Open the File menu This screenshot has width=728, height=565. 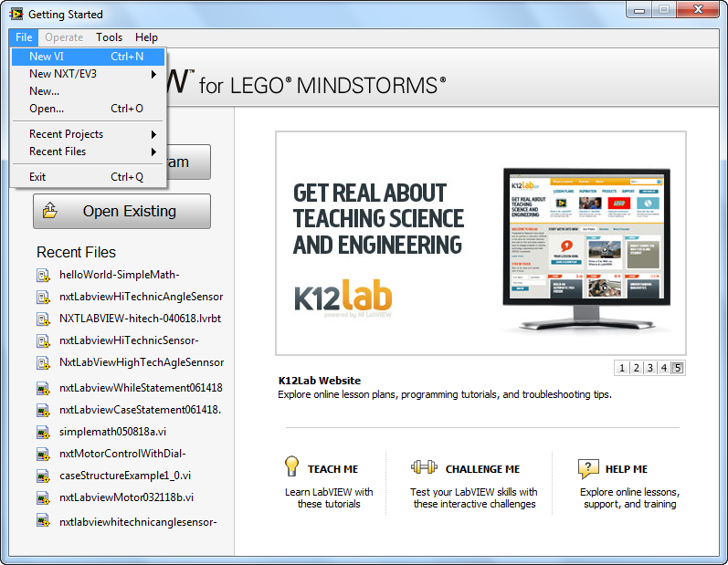24,37
